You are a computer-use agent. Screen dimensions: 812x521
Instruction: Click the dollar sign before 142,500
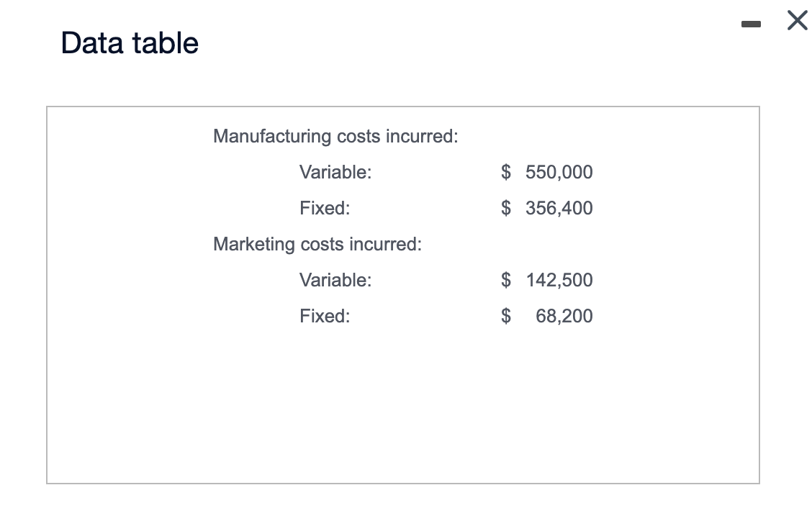pos(507,280)
